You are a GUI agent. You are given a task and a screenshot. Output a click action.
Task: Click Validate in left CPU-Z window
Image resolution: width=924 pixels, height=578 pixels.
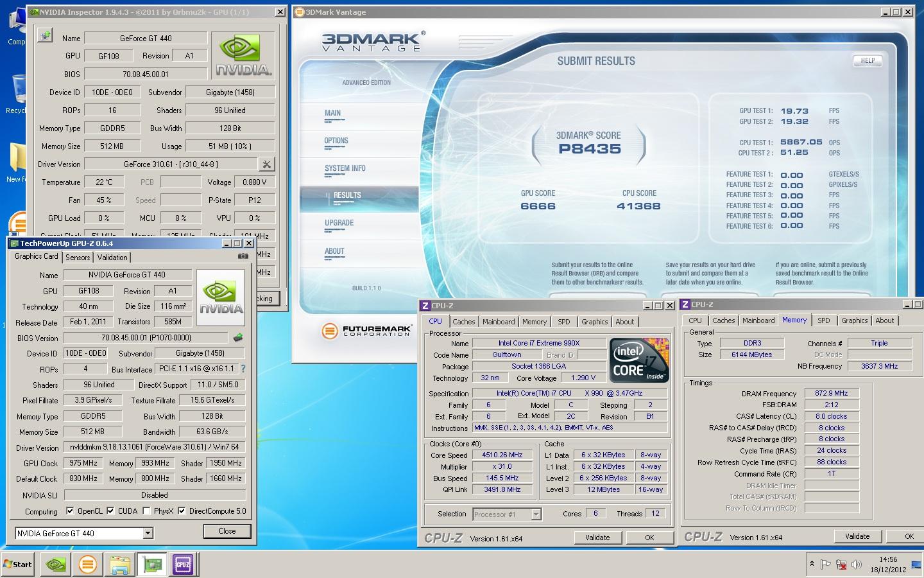[597, 538]
